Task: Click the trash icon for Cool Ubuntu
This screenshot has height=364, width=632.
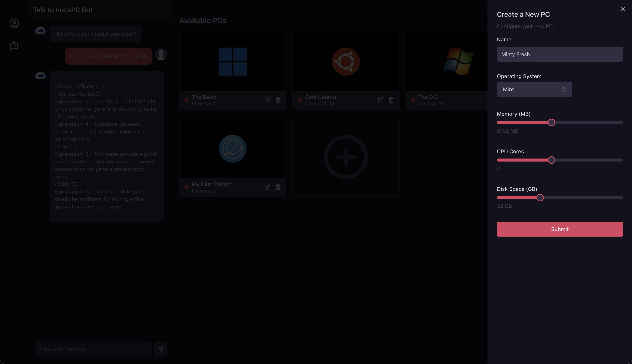Action: (391, 100)
